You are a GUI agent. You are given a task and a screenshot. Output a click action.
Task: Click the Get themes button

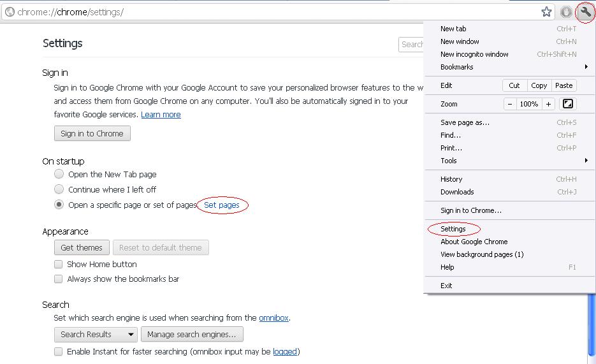82,247
